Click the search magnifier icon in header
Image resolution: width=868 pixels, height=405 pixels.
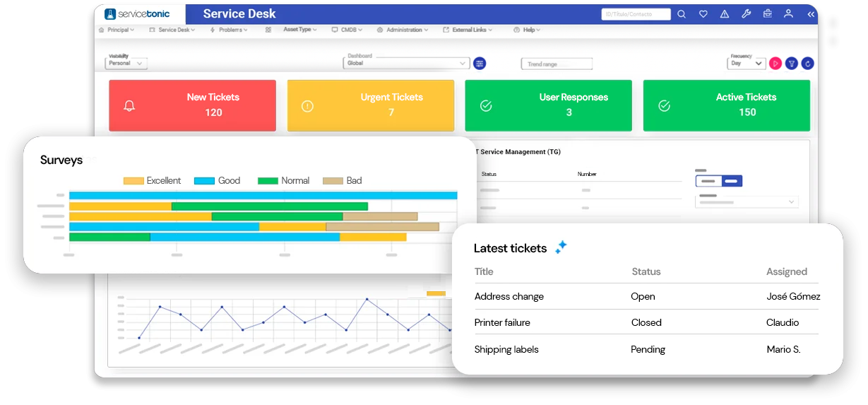pos(682,14)
